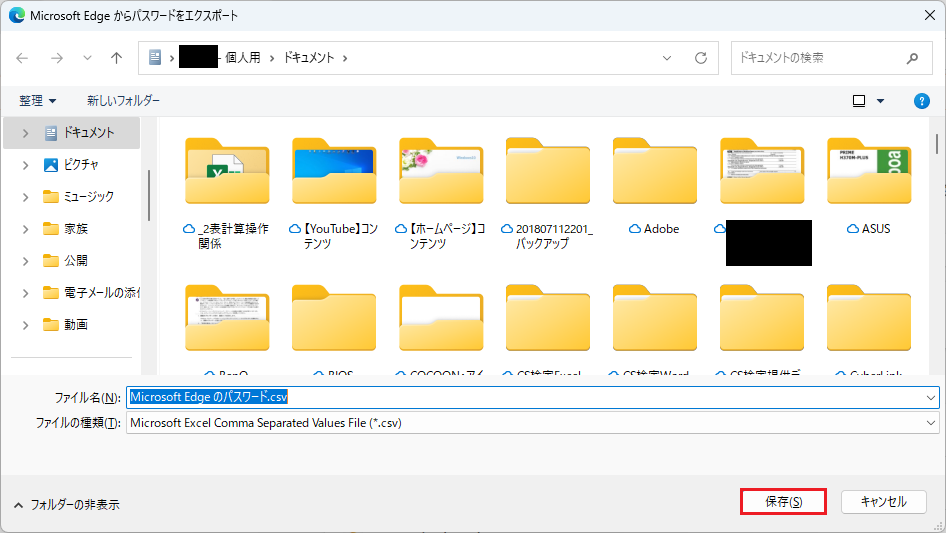Click the file list vertical scrollbar
The width and height of the screenshot is (946, 533).
point(936,144)
